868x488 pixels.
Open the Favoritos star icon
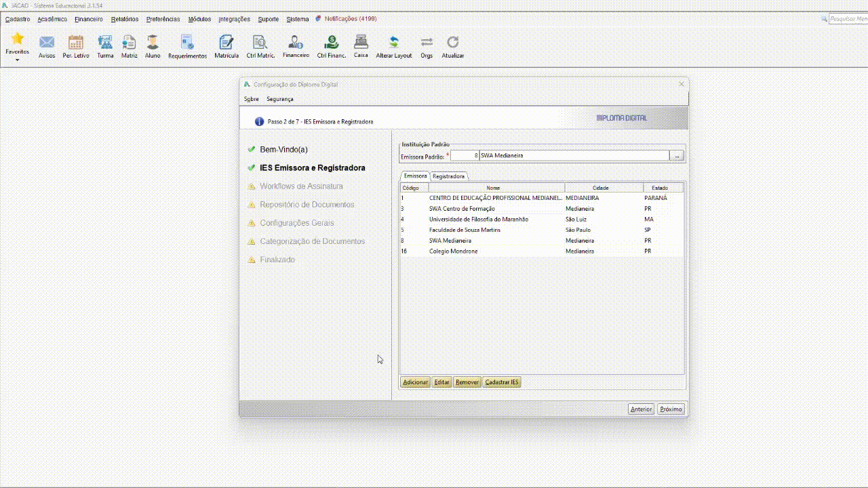[17, 39]
